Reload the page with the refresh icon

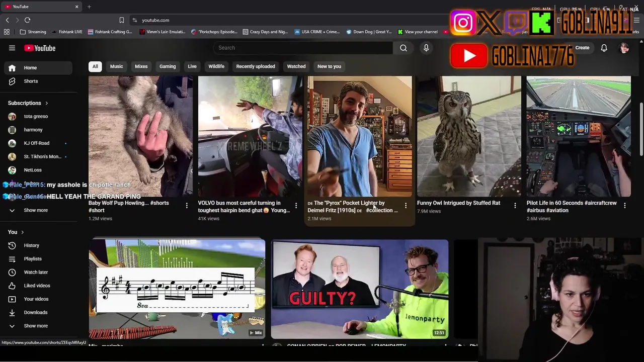click(x=27, y=20)
